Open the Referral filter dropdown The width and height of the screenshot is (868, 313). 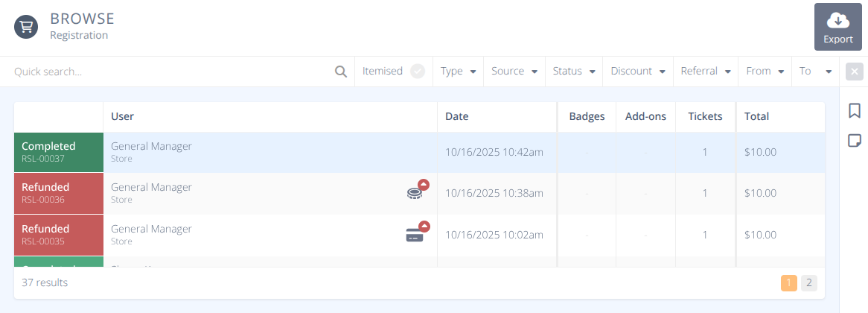pyautogui.click(x=705, y=72)
